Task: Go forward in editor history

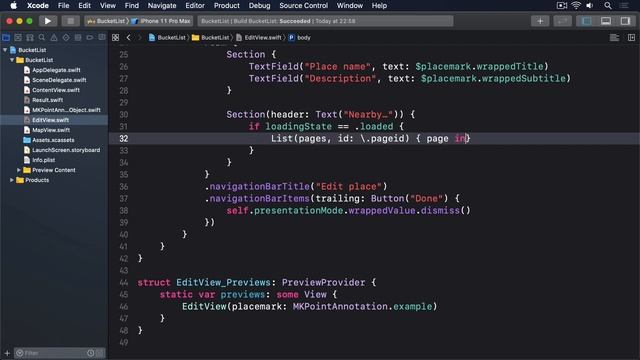Action: (x=140, y=38)
